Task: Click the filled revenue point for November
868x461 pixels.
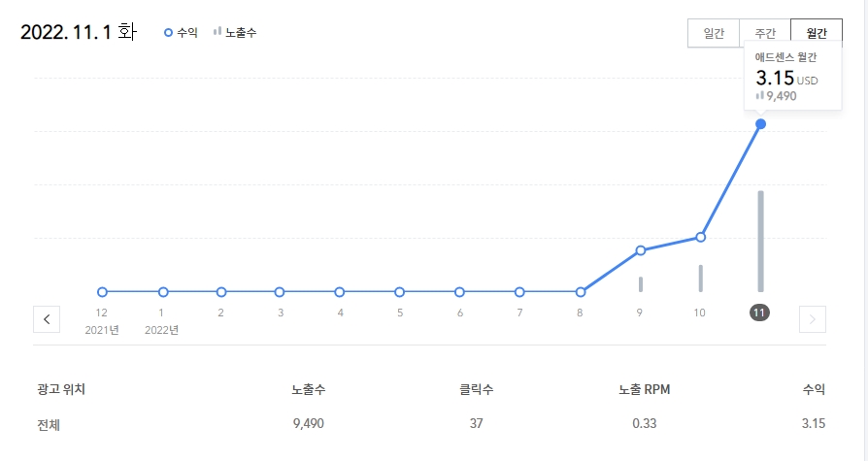Action: coord(760,124)
